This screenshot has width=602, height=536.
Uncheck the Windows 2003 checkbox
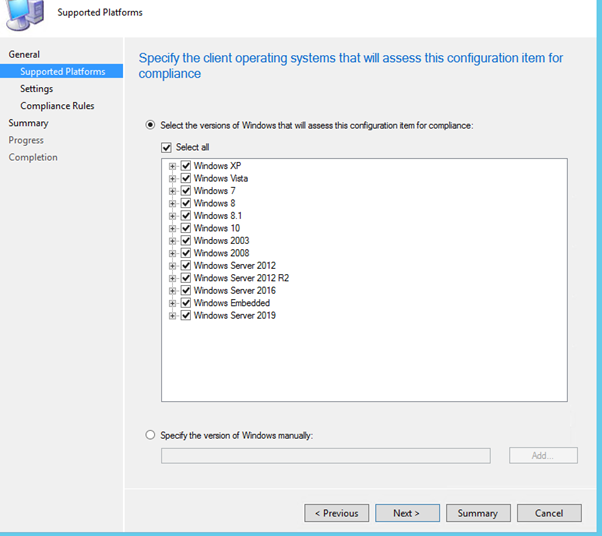point(186,241)
